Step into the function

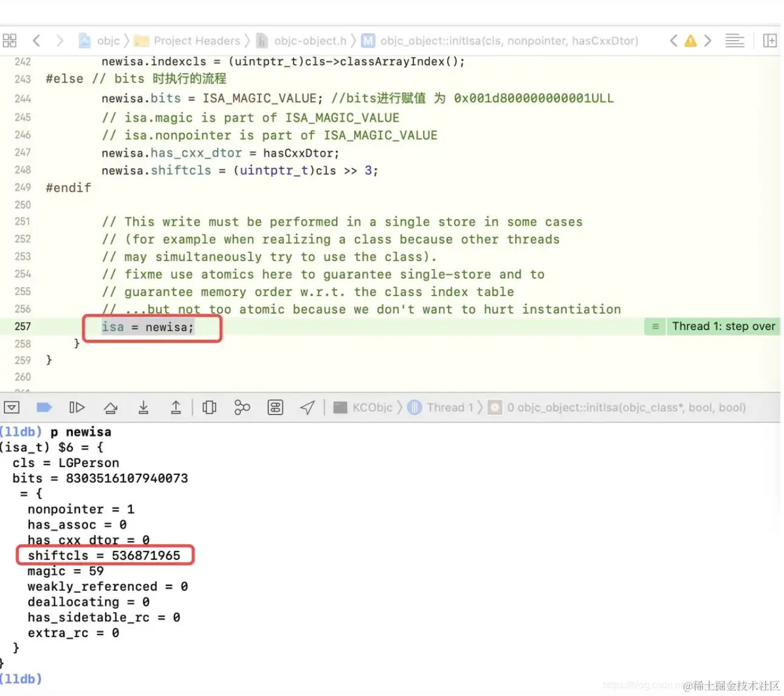143,408
